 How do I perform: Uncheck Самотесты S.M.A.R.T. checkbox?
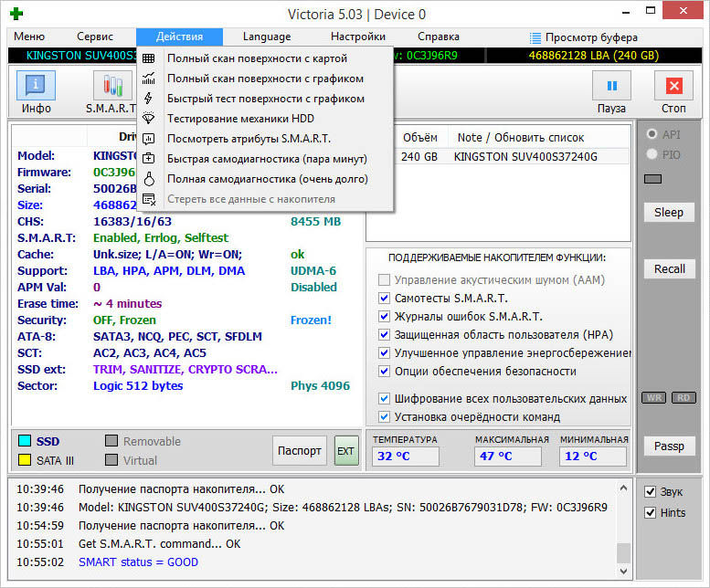[385, 299]
